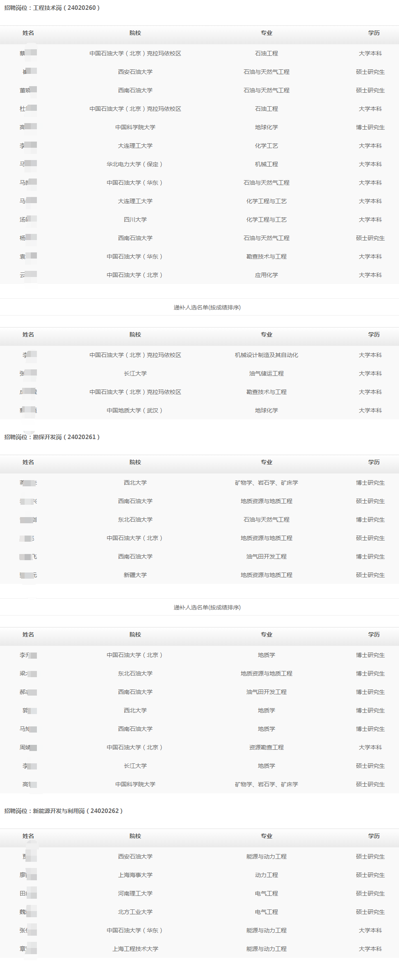Select the 上海海事大学 school cell

[135, 875]
